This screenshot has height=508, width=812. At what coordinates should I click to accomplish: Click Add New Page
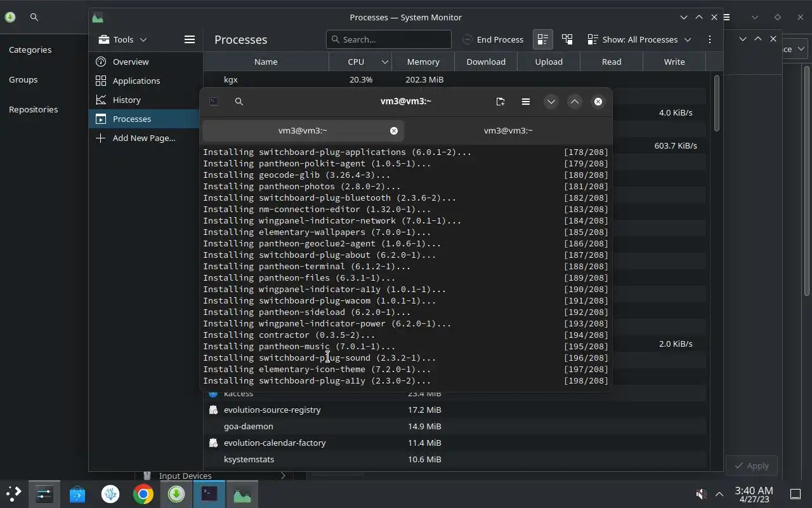click(x=145, y=138)
